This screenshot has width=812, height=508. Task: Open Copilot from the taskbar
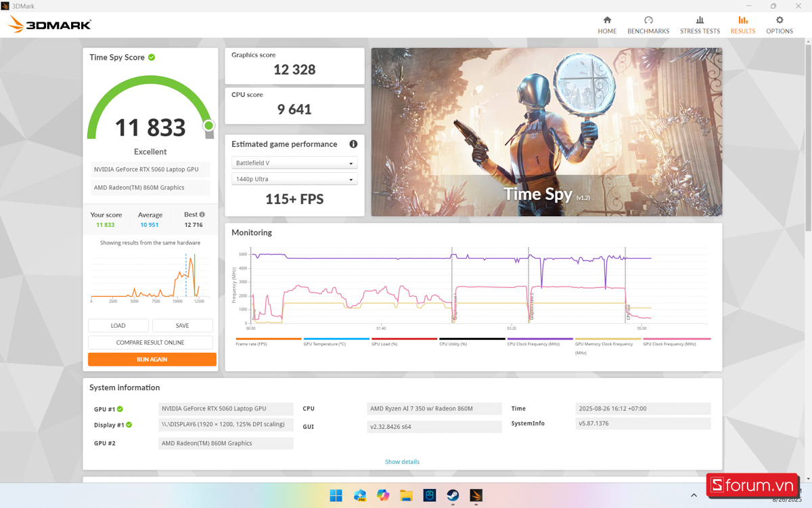[x=383, y=496]
